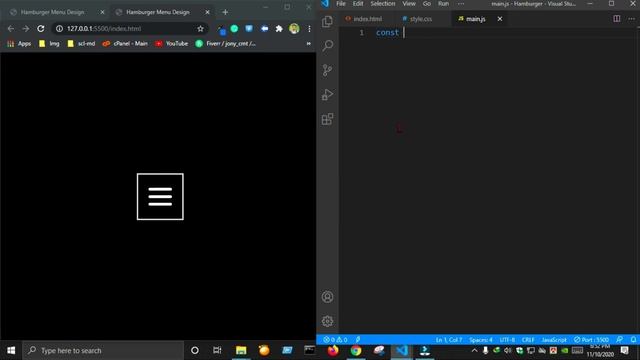The width and height of the screenshot is (640, 360).
Task: Close the second Hamburger Menu Design tab
Action: coord(207,12)
